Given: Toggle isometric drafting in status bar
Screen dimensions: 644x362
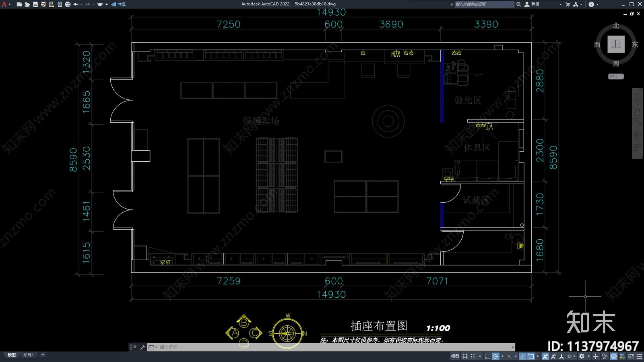Looking at the screenshot, I should pos(509,356).
